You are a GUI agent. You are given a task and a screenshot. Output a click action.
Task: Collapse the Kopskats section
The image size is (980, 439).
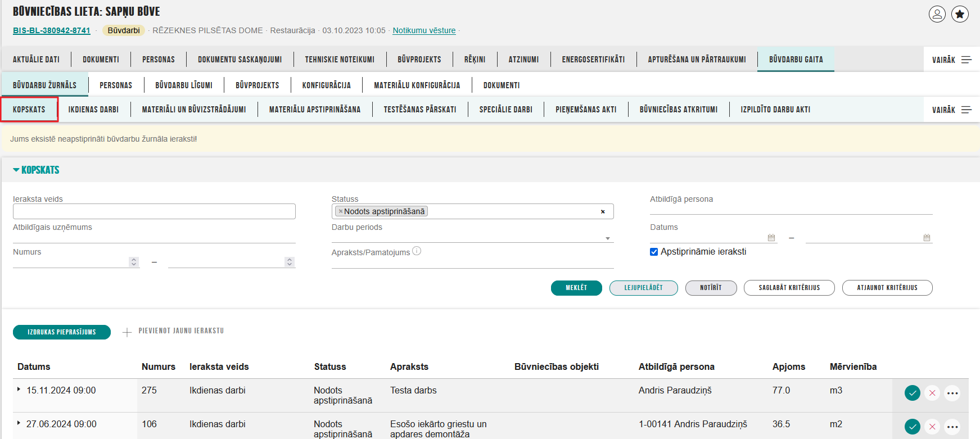pos(16,170)
